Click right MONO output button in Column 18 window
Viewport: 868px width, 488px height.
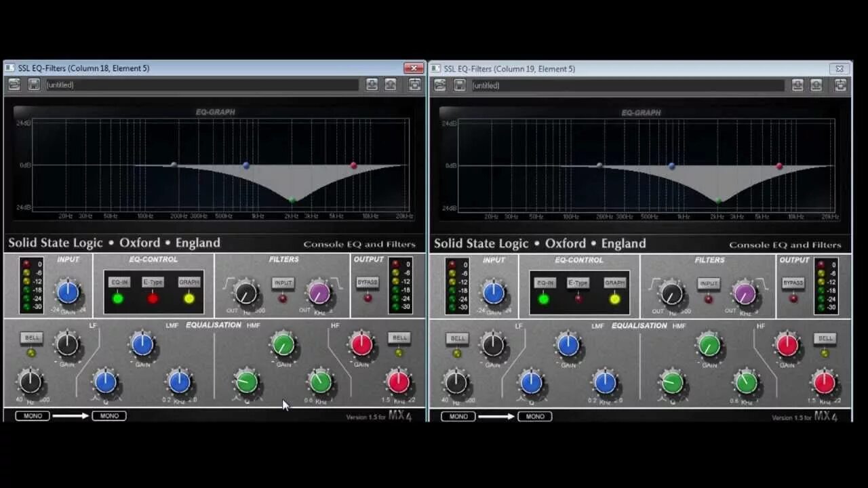point(109,415)
